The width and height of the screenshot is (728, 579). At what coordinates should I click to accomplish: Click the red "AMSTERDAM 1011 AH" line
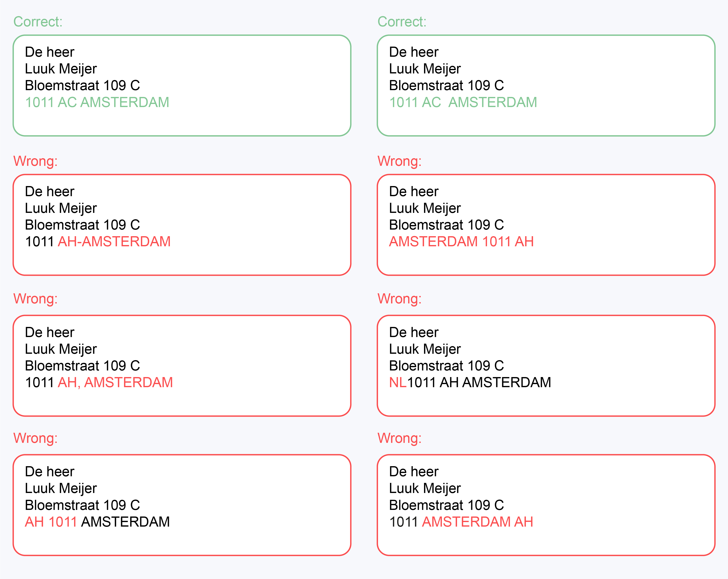pos(461,242)
